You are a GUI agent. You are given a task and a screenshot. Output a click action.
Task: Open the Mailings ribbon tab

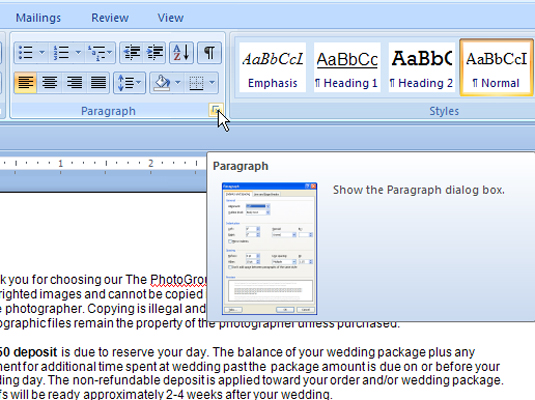click(38, 18)
